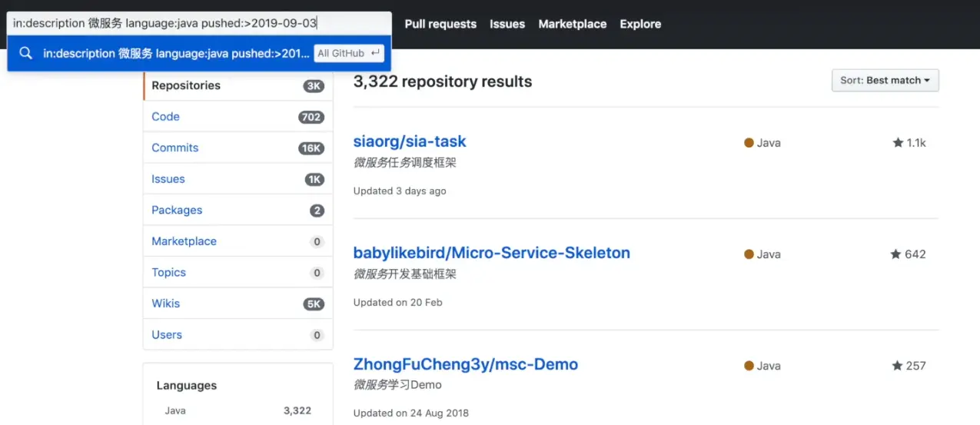Screen dimensions: 980x425
Task: Click 'Updated 3 days ago' text
Action: (x=400, y=191)
